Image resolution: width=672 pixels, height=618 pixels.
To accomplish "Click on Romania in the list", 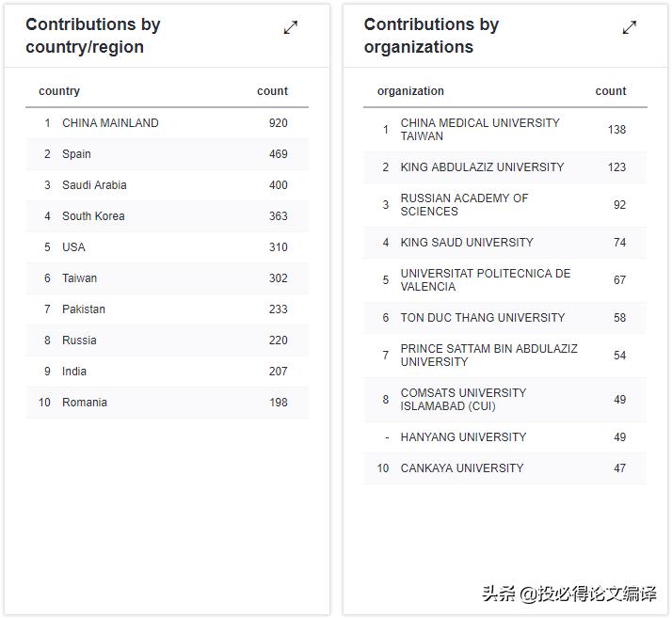I will click(85, 403).
